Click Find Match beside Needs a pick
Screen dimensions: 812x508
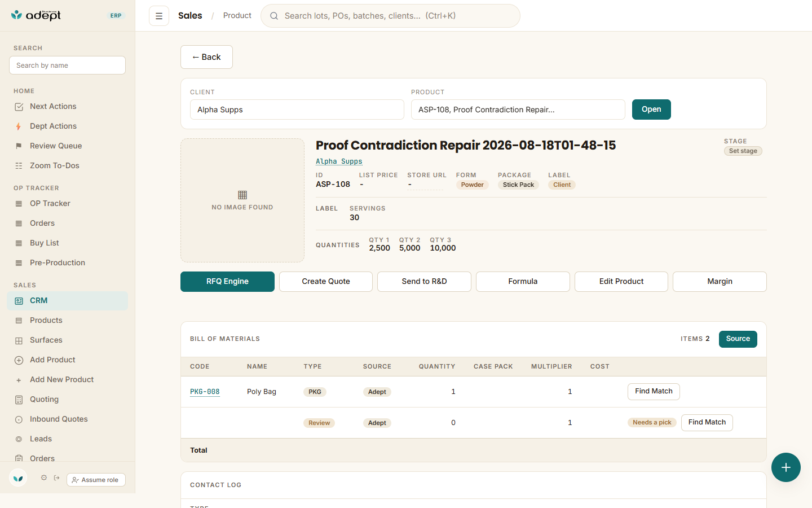[707, 423]
